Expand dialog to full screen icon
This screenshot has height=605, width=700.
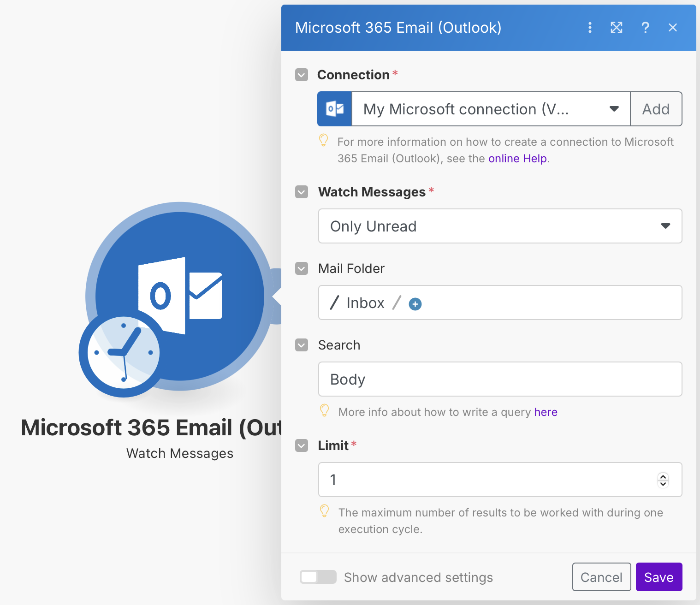pos(617,28)
